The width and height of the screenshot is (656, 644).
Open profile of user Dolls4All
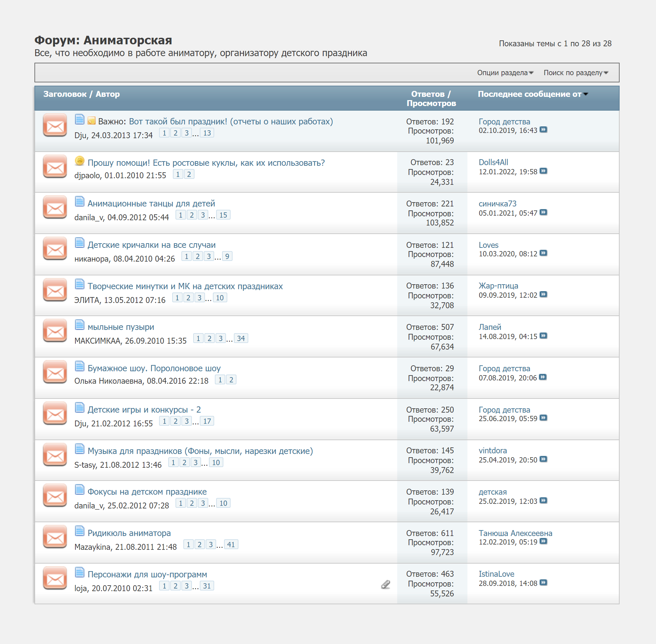click(493, 162)
